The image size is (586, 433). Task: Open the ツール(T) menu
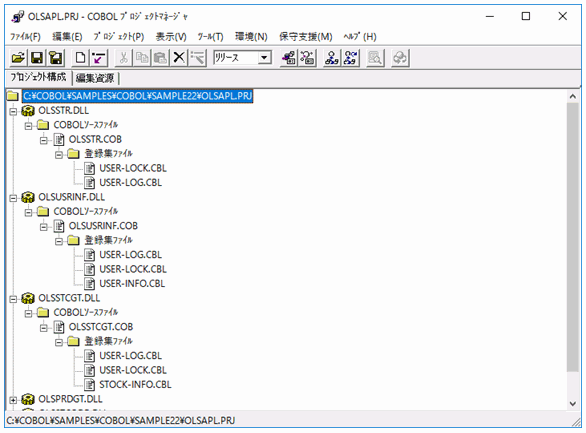pos(210,37)
